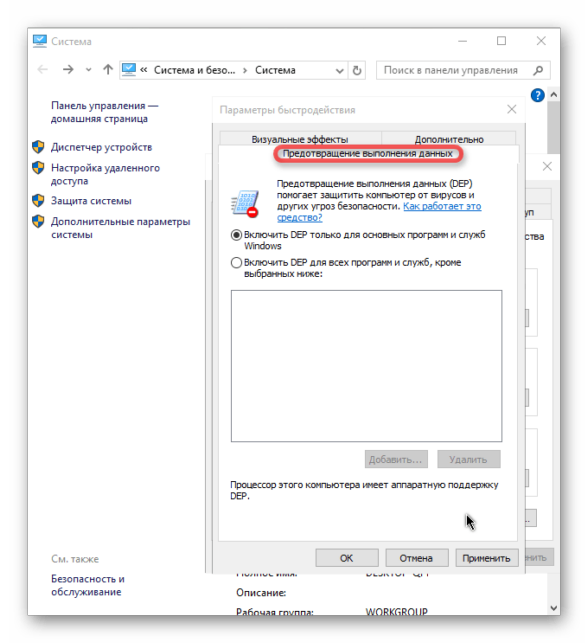Click the address bar refresh button
588x643 pixels.
357,71
